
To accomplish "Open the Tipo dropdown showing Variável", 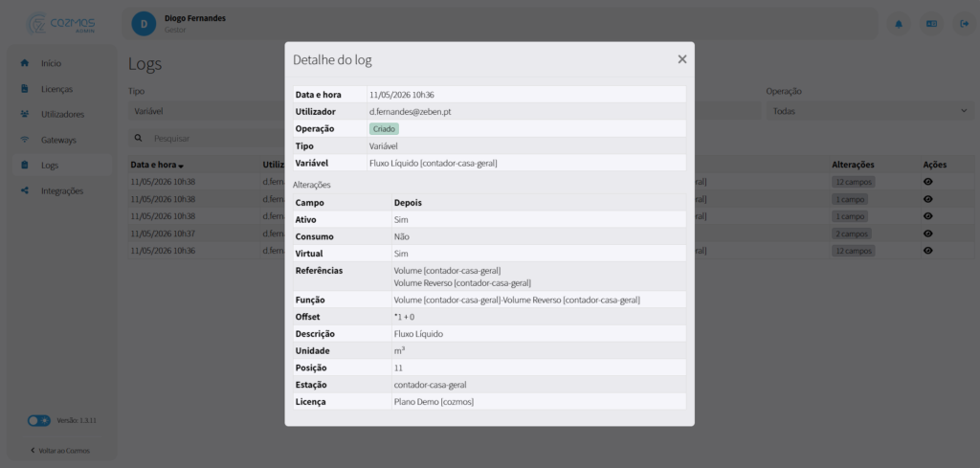I will tap(207, 111).
